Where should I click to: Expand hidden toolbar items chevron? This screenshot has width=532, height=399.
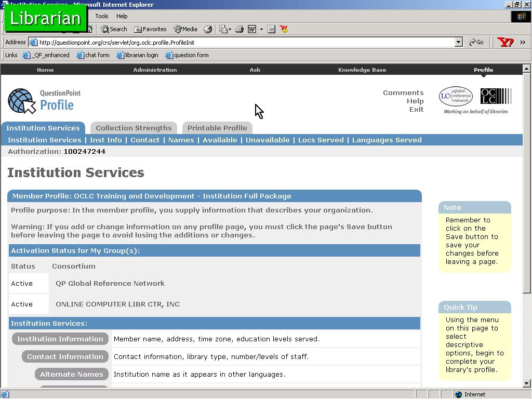pos(523,43)
